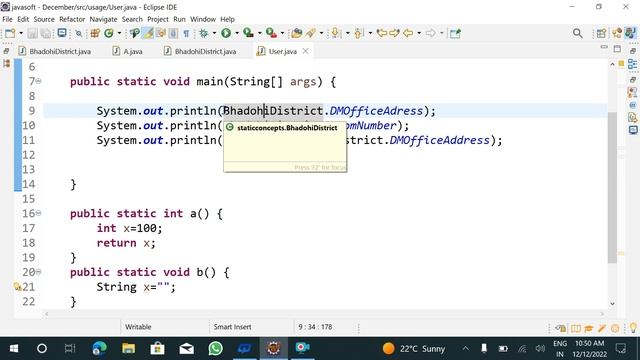Open dropdown next to New wizard icon

(21, 33)
